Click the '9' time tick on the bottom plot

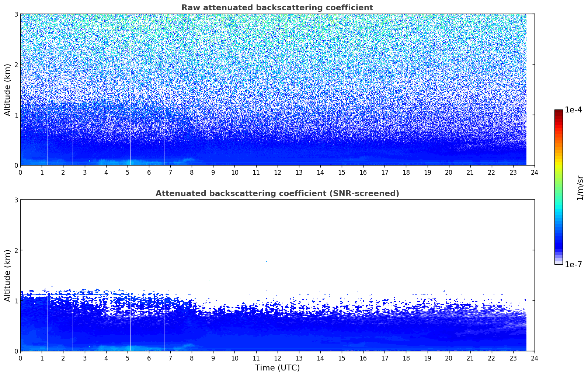(x=213, y=358)
